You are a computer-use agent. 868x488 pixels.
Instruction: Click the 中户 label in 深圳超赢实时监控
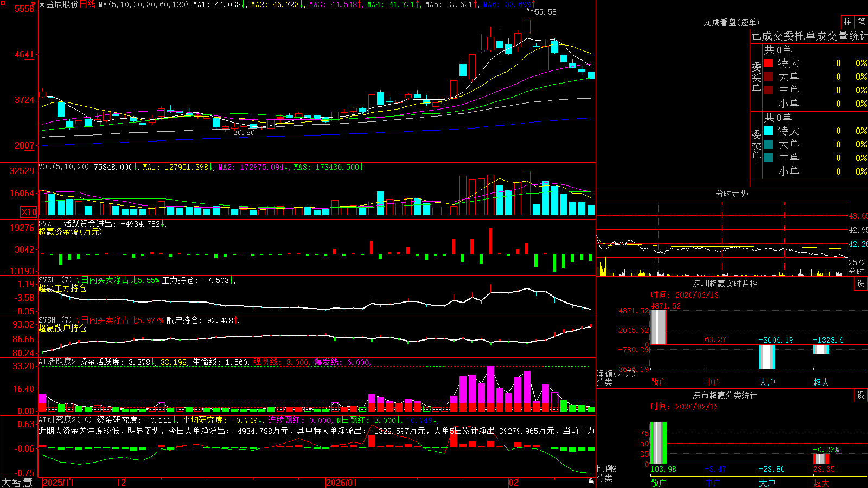point(713,382)
